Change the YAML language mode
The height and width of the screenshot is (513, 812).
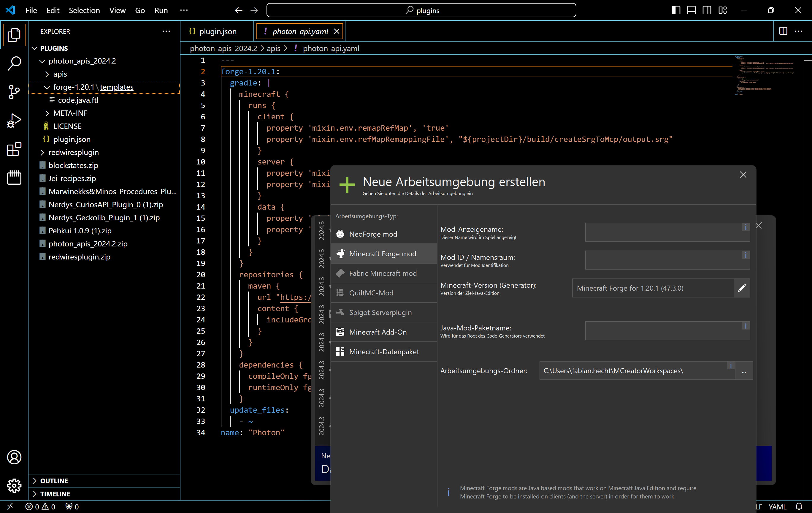[x=777, y=506]
